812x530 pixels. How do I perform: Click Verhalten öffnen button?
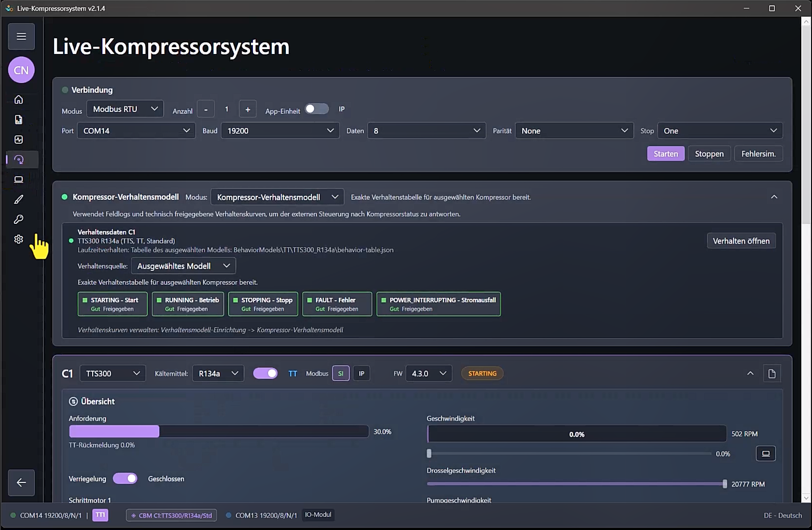point(741,241)
